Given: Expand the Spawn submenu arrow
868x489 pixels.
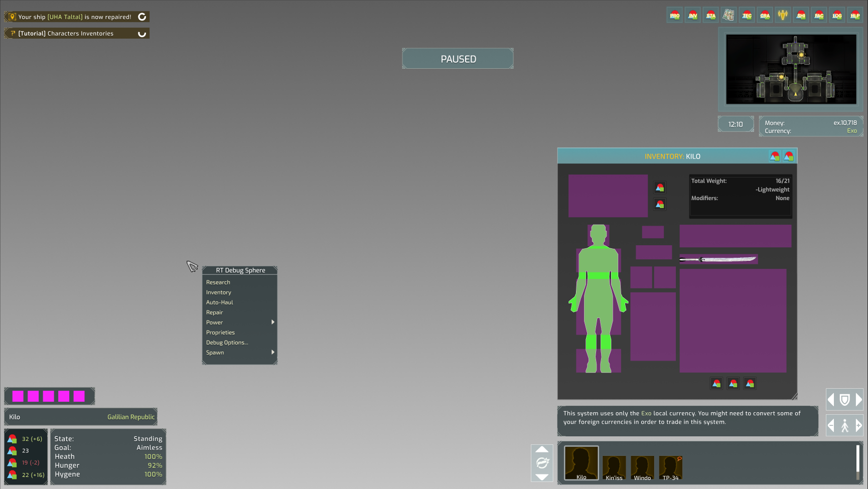Looking at the screenshot, I should click(x=272, y=352).
